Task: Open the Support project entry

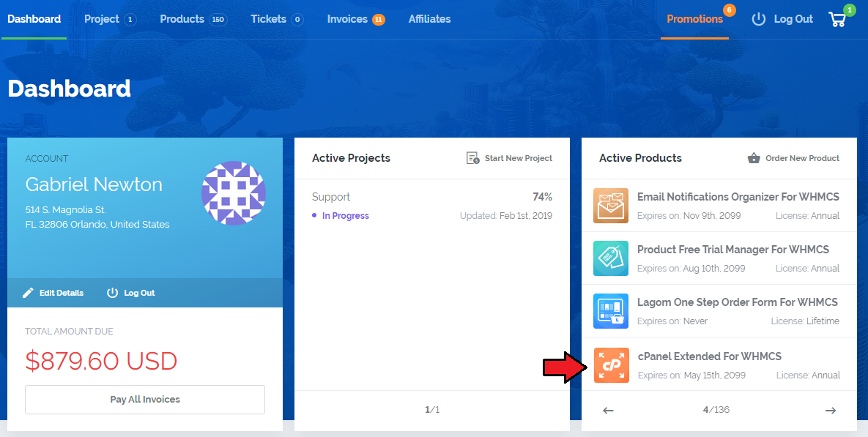Action: pyautogui.click(x=331, y=197)
